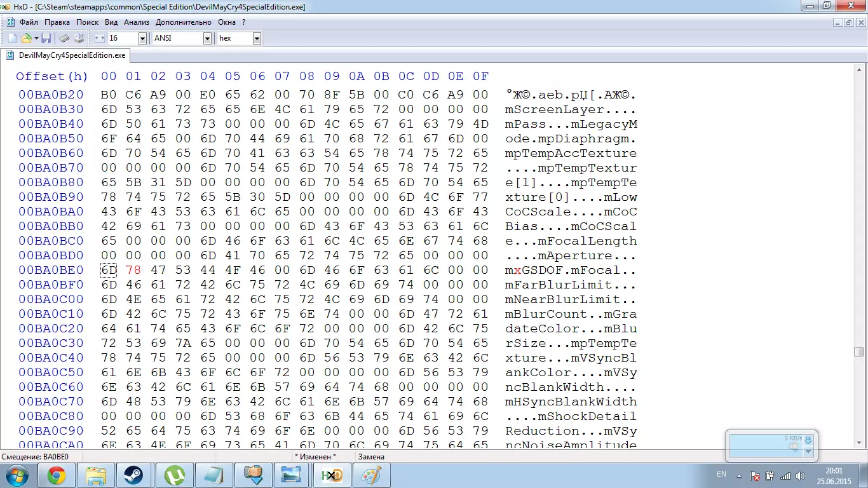Open the Notepad taskbar icon
The image size is (868, 488).
[213, 475]
